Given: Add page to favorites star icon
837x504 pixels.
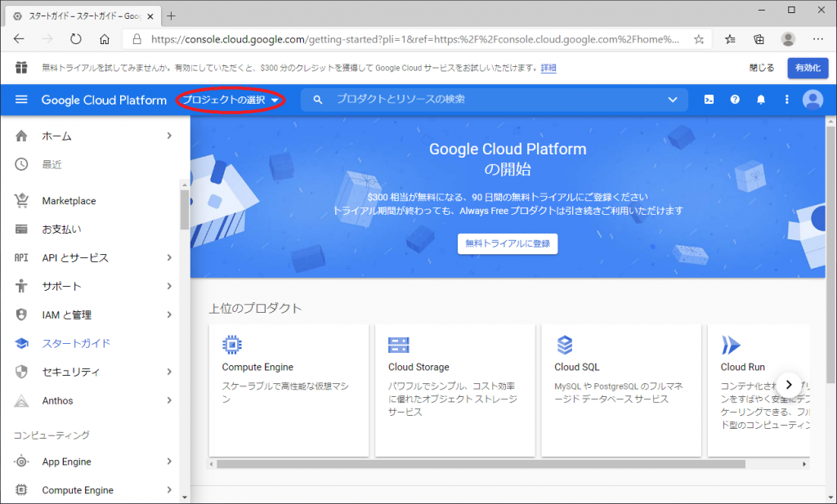Looking at the screenshot, I should tap(699, 39).
